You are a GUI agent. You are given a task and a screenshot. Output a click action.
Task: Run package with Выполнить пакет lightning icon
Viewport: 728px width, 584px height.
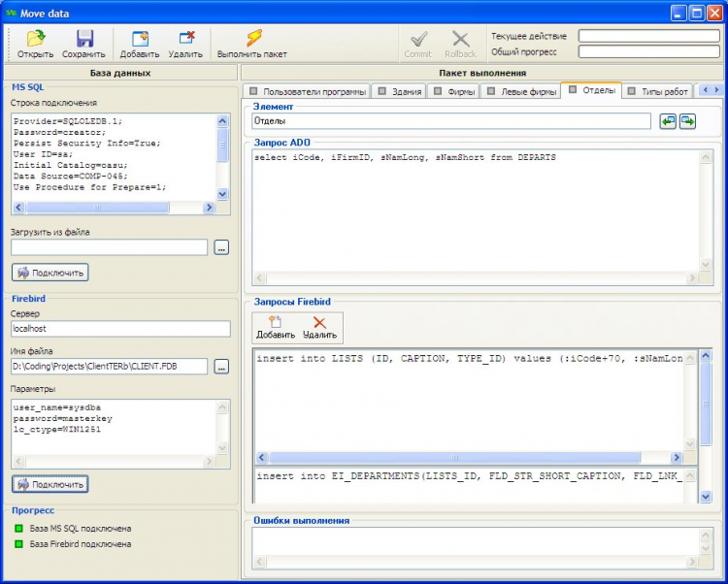252,39
